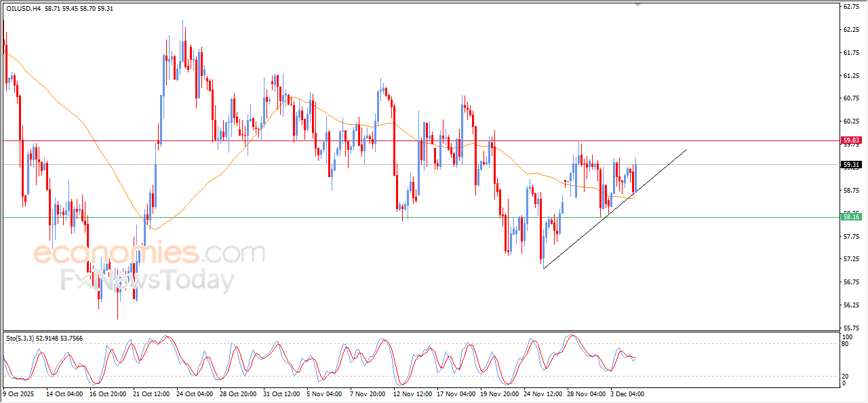This screenshot has width=868, height=403.
Task: Click the 14 Oct 04:00 time label
Action: click(x=64, y=394)
